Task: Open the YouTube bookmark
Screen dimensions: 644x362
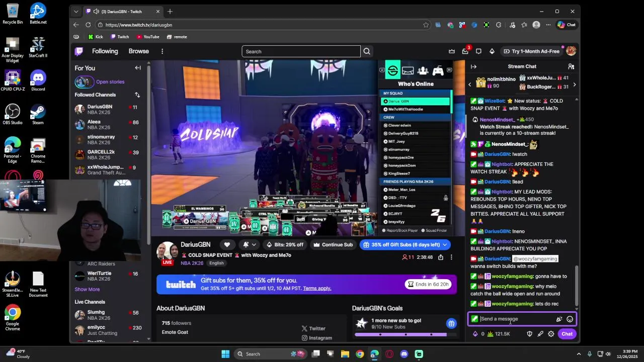Action: click(147, 37)
